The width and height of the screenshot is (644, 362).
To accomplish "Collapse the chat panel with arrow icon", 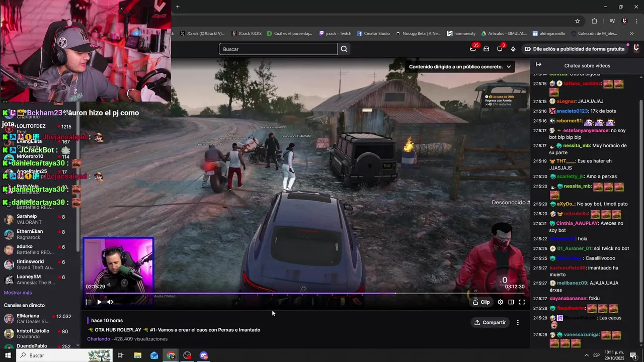I will (x=538, y=65).
